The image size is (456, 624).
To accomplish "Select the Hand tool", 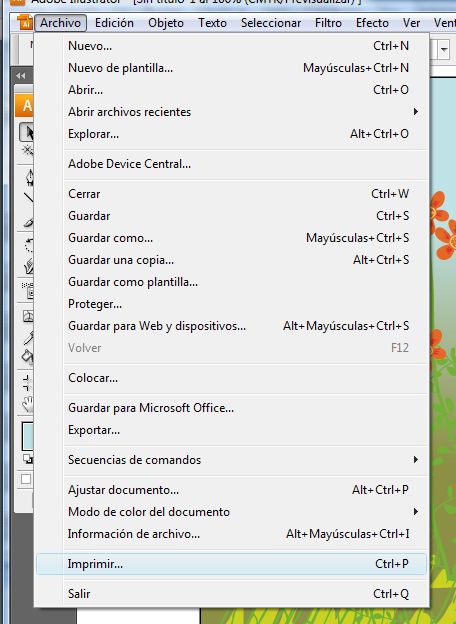I will (28, 404).
